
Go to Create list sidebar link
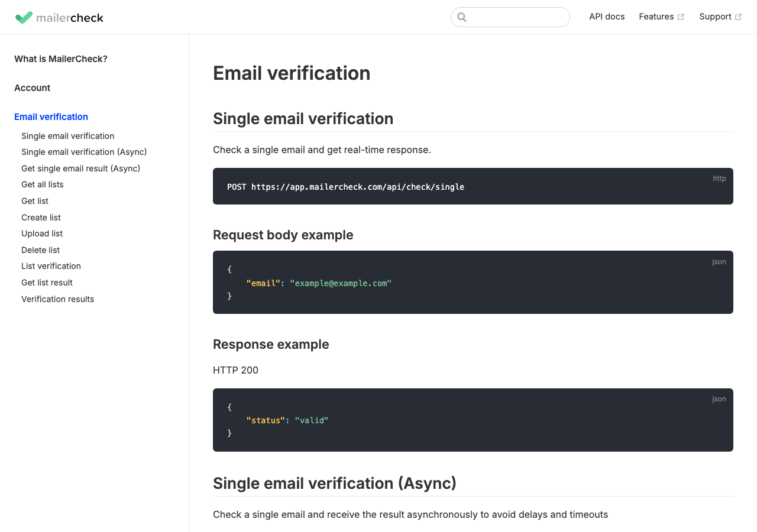tap(41, 218)
